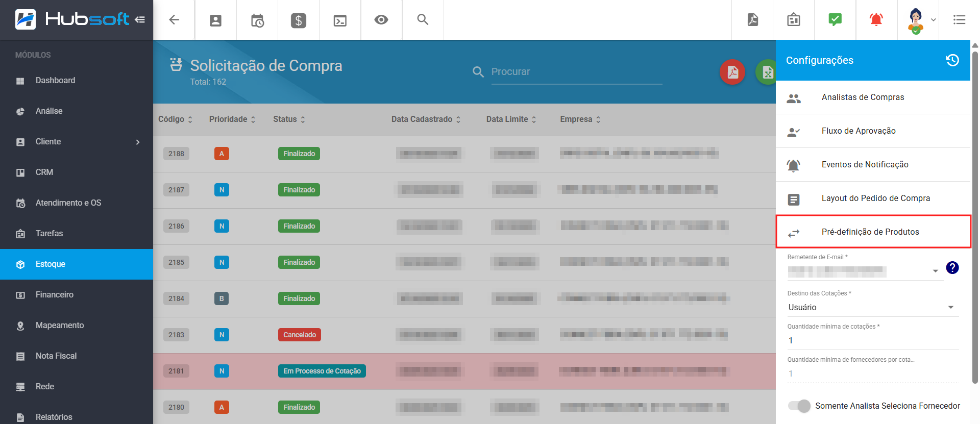The height and width of the screenshot is (424, 980).
Task: Toggle Somente Analista Seleciona Fornecedor switch
Action: [799, 406]
